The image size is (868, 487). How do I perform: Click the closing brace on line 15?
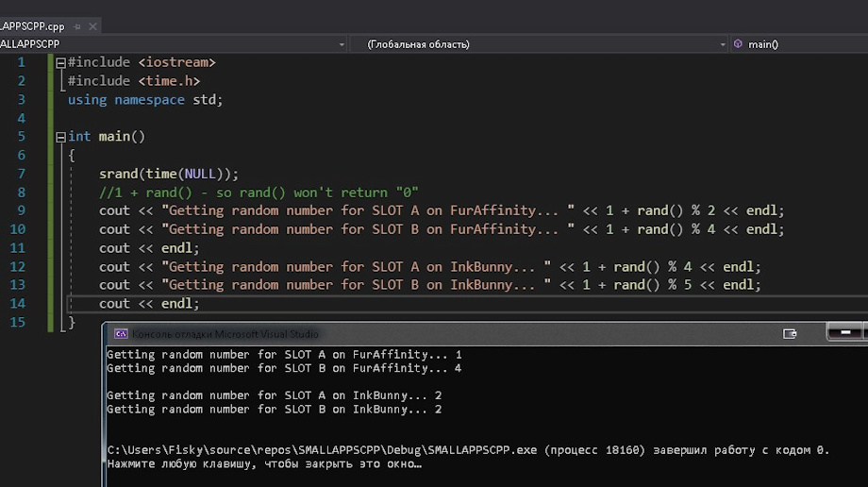point(72,323)
